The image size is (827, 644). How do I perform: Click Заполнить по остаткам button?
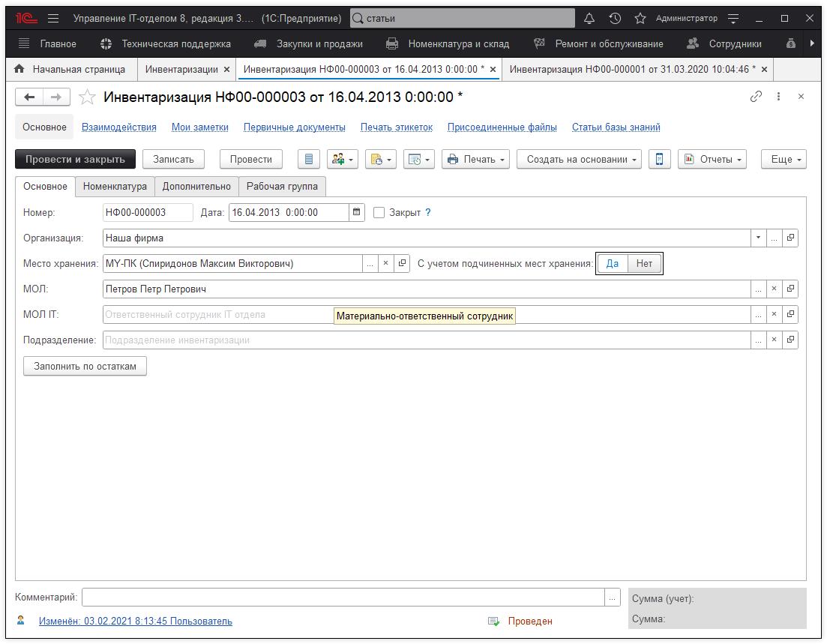coord(85,366)
